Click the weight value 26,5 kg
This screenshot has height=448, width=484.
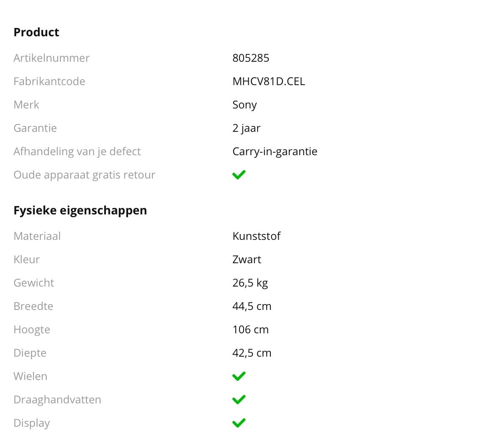click(x=250, y=283)
